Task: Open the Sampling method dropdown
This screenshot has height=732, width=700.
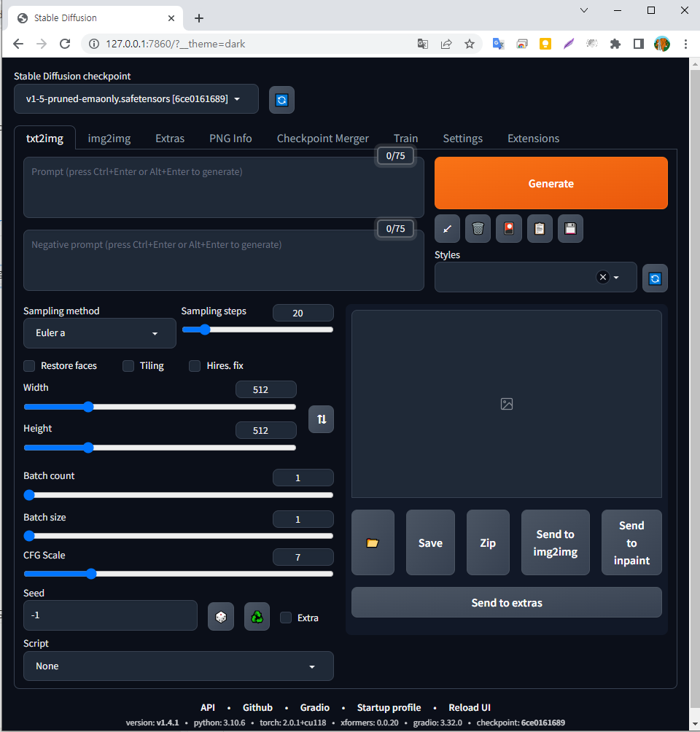Action: (x=99, y=333)
